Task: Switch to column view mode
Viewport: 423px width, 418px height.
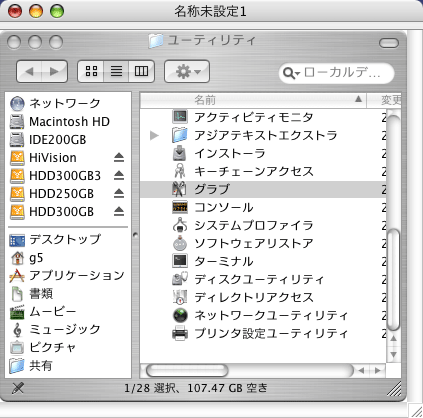Action: click(141, 71)
